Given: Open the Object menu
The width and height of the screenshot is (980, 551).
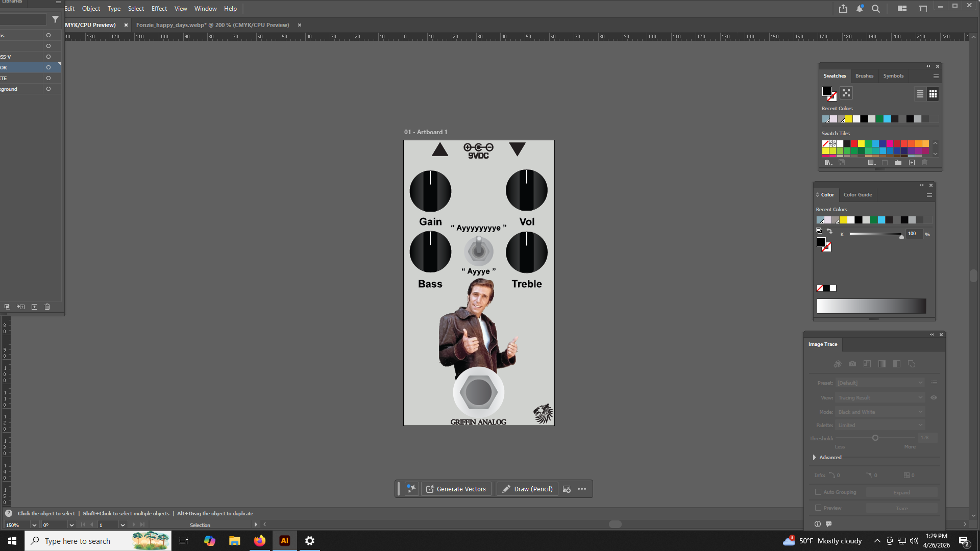Looking at the screenshot, I should (91, 9).
